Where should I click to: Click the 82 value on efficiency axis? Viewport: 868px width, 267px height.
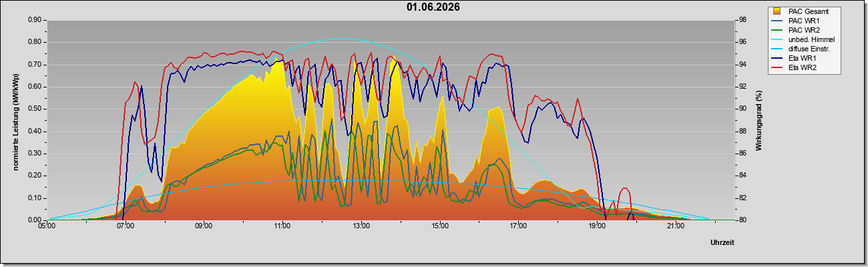[x=742, y=198]
